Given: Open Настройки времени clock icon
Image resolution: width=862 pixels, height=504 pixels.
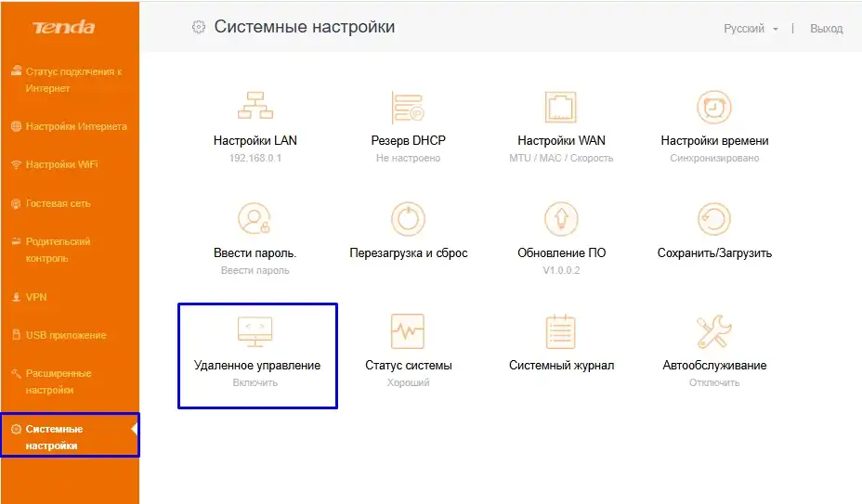Looking at the screenshot, I should click(714, 107).
